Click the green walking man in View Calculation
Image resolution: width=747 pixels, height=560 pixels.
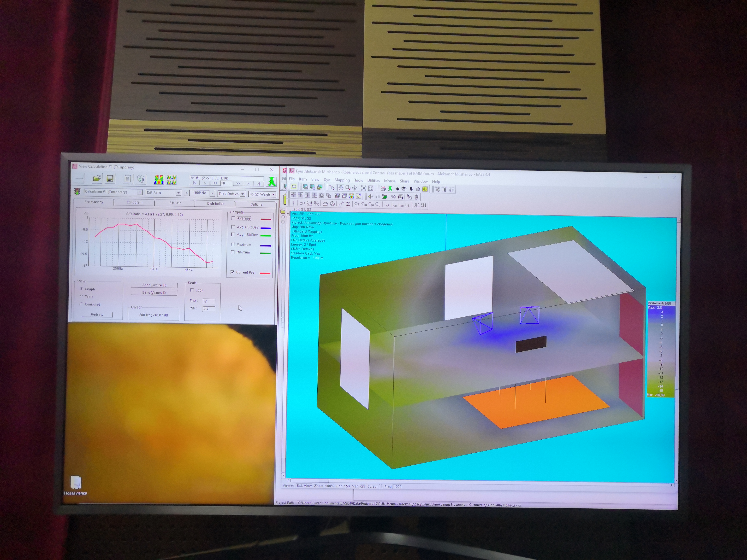point(272,182)
